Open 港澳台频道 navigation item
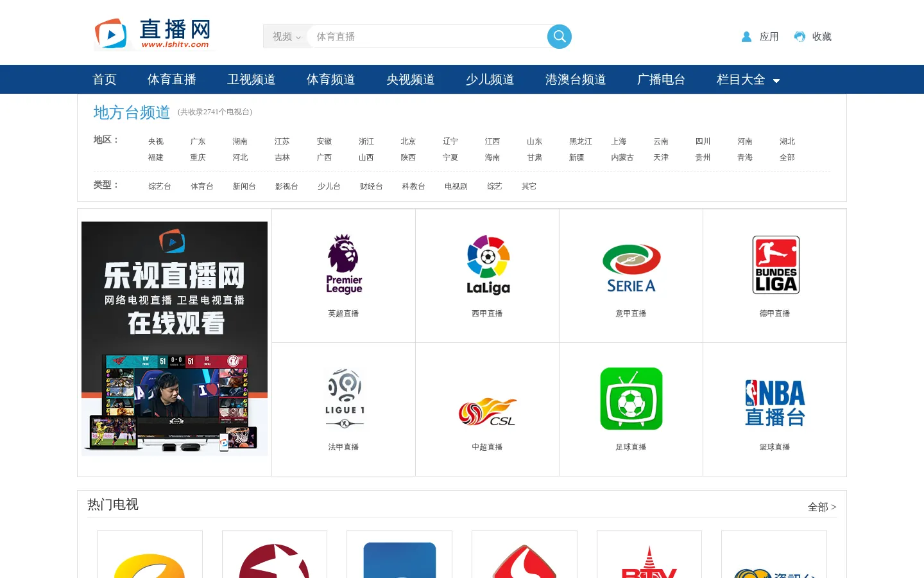The width and height of the screenshot is (924, 578). [x=576, y=80]
